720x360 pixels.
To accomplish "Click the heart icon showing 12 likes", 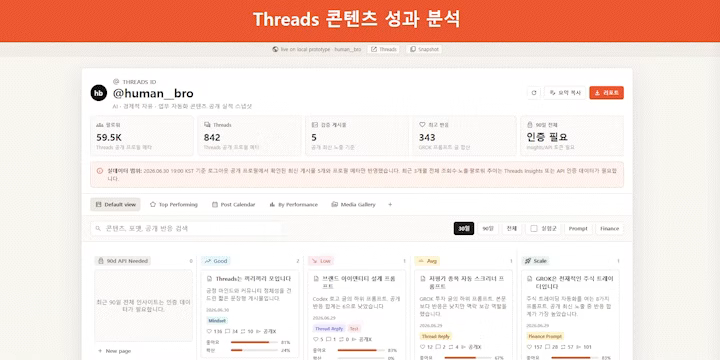I will (423, 347).
